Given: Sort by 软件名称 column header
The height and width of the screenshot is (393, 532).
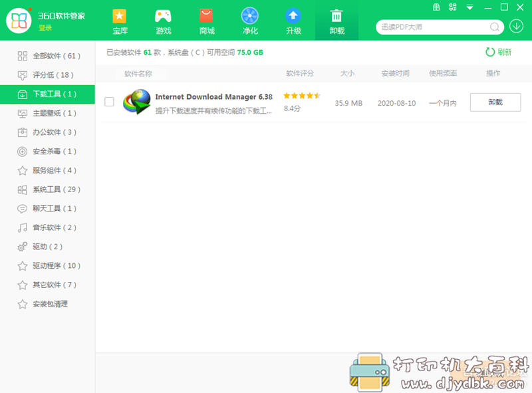Looking at the screenshot, I should coord(138,74).
